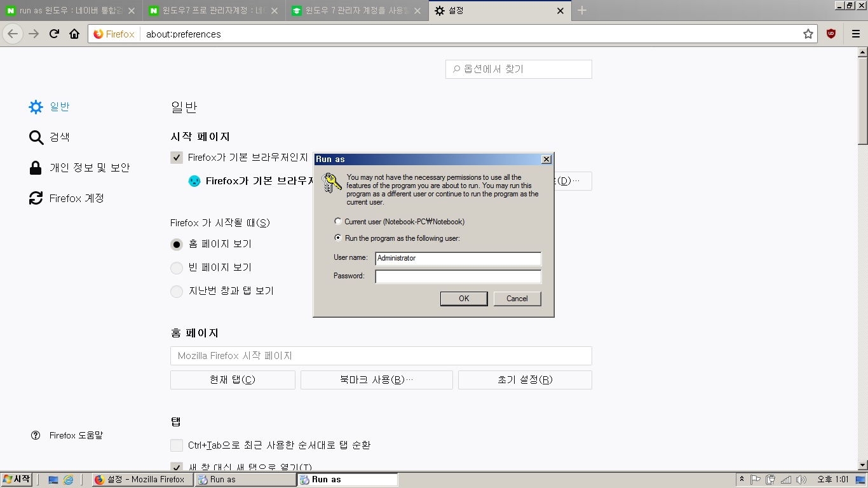
Task: Click the home icon in toolbar
Action: [74, 34]
